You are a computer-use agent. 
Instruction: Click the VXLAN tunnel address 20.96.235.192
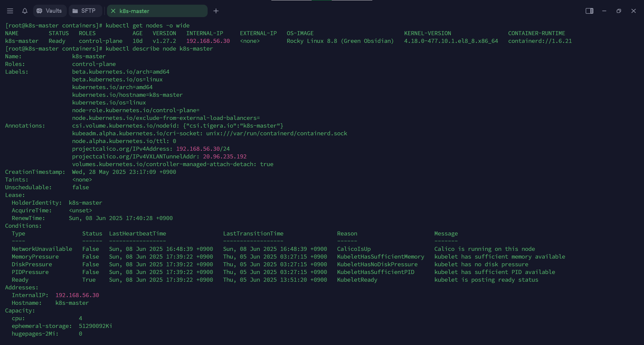[x=225, y=156]
